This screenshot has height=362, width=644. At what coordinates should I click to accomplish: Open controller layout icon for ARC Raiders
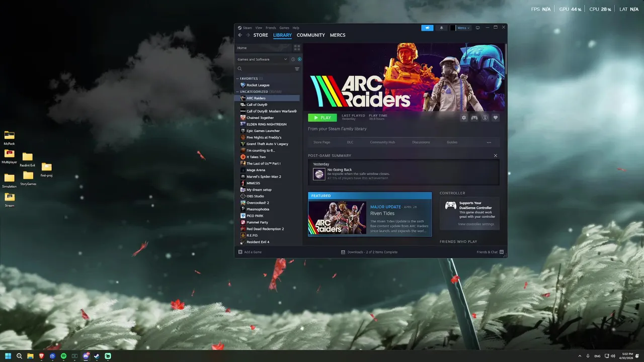(474, 118)
